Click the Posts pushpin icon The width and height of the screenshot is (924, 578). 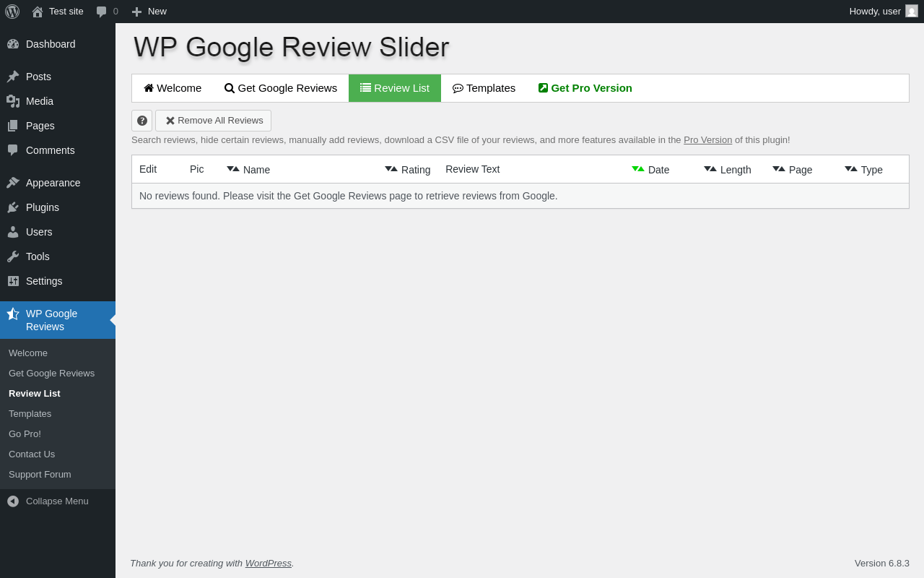click(13, 77)
